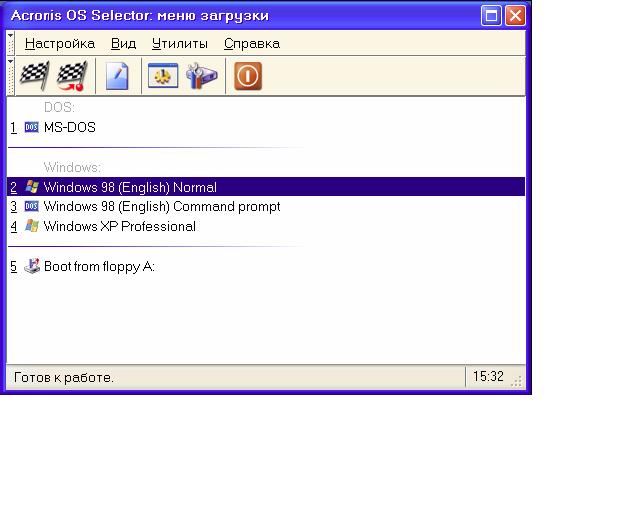The width and height of the screenshot is (640, 512).
Task: Open the Справка menu
Action: click(x=252, y=43)
